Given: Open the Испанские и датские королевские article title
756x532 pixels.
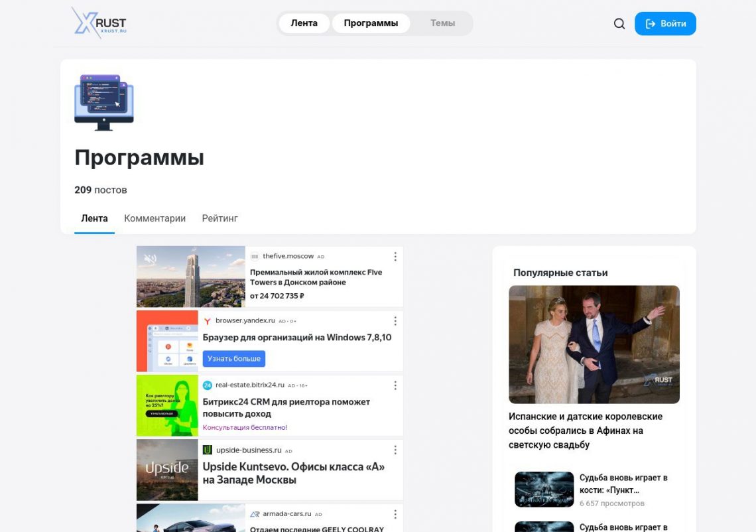Looking at the screenshot, I should [586, 431].
